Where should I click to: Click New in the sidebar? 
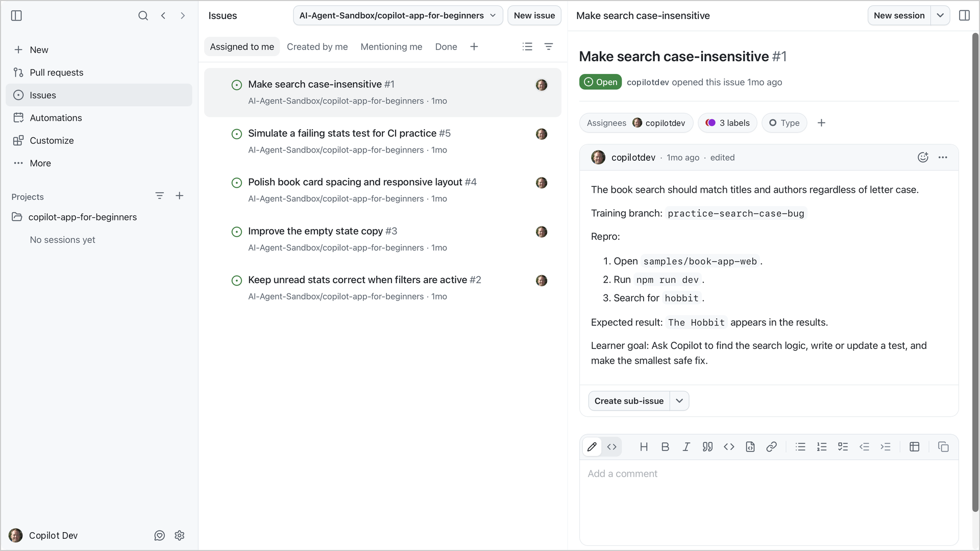click(99, 50)
